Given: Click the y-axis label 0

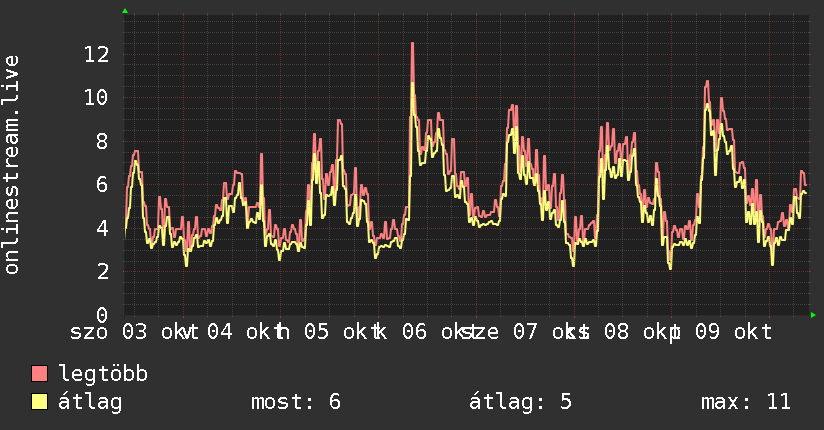Looking at the screenshot, I should point(103,315).
